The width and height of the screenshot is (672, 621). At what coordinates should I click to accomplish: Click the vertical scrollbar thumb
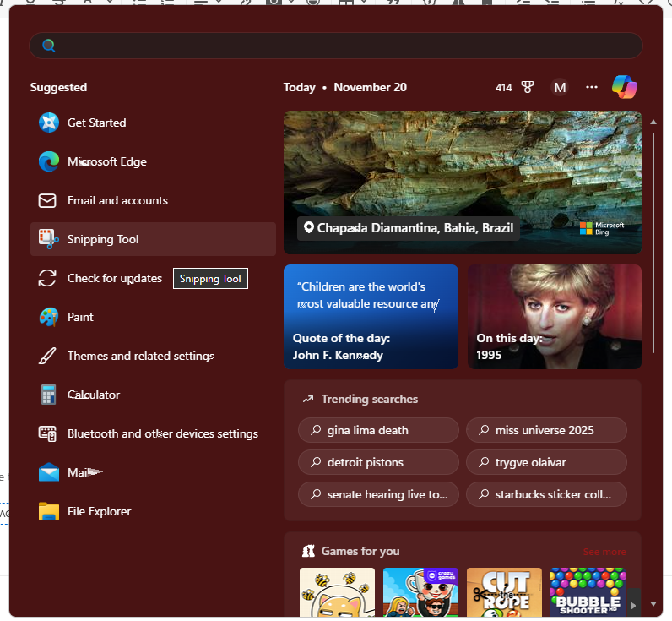point(653,242)
